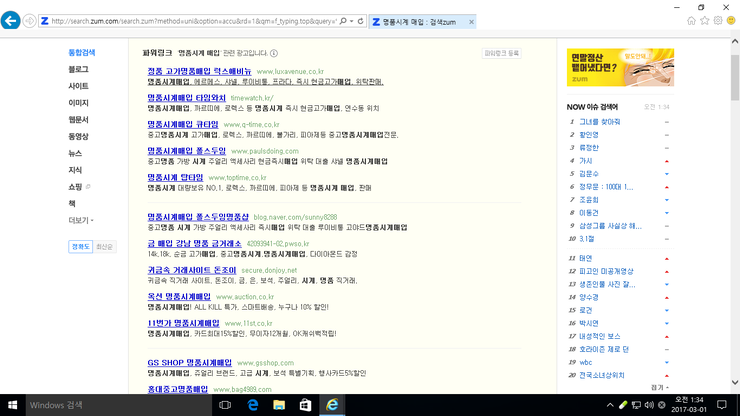
Task: Open the www.luxavenue.co.kr URL text
Action: click(290, 71)
